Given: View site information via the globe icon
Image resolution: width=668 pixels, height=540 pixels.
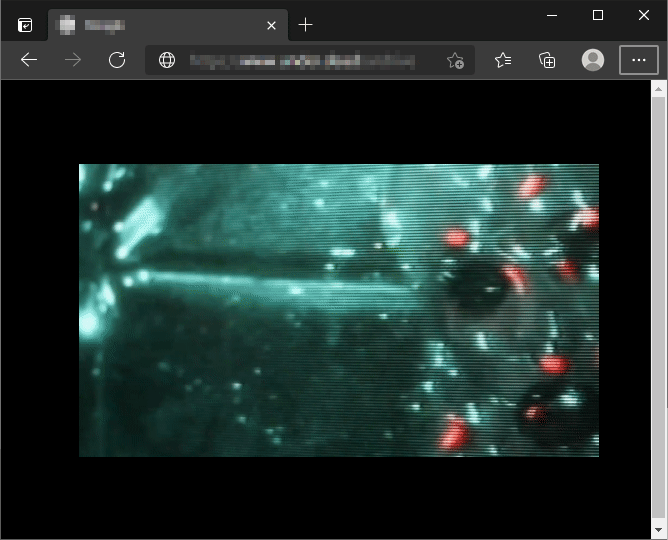Looking at the screenshot, I should coord(167,60).
